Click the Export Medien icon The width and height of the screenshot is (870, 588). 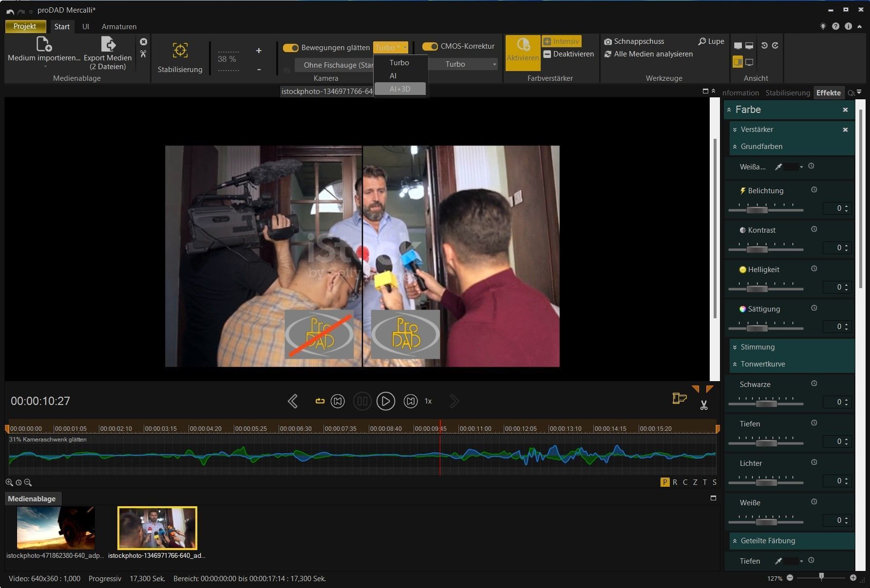click(x=108, y=44)
